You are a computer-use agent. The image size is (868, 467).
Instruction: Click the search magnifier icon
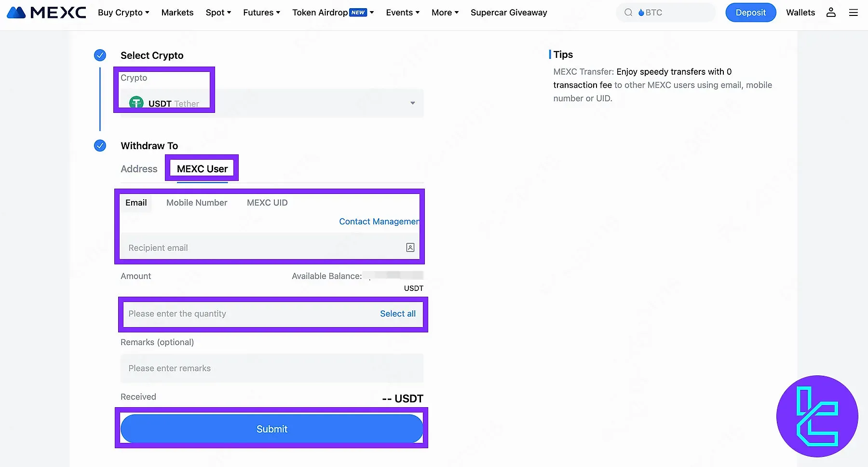click(x=628, y=13)
